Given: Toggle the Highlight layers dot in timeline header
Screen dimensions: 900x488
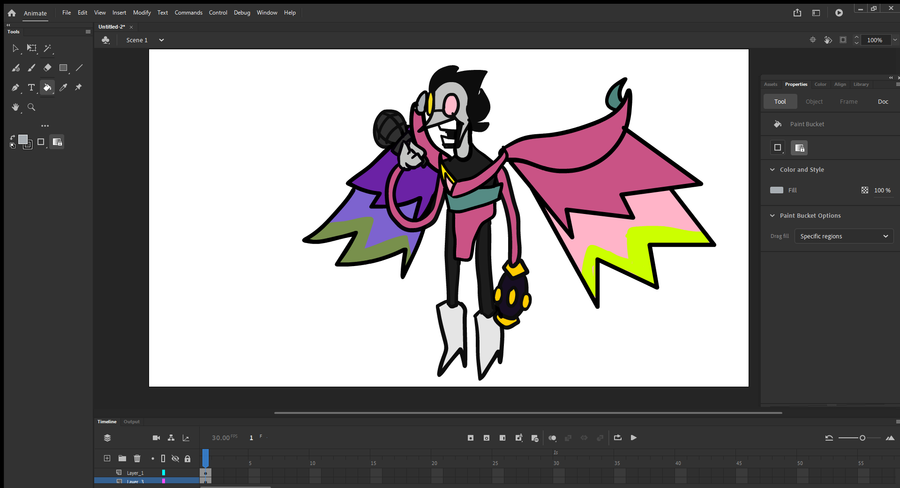Looking at the screenshot, I should (x=153, y=458).
